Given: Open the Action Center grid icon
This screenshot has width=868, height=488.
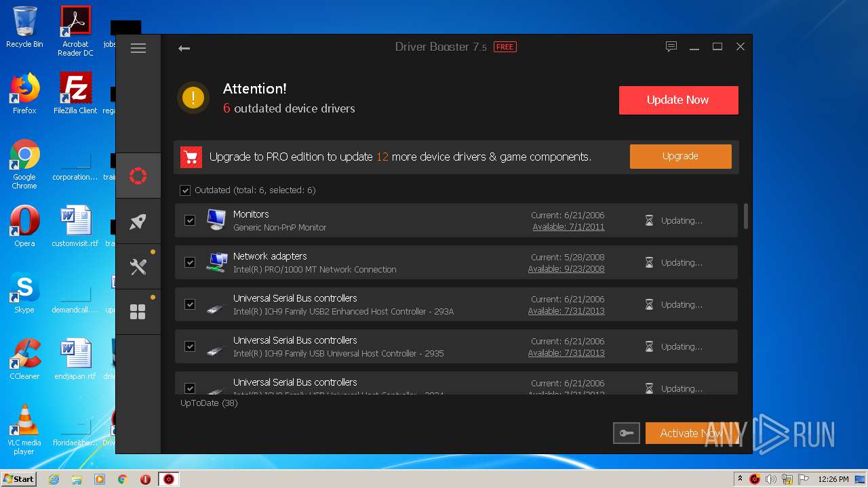Looking at the screenshot, I should tap(138, 312).
